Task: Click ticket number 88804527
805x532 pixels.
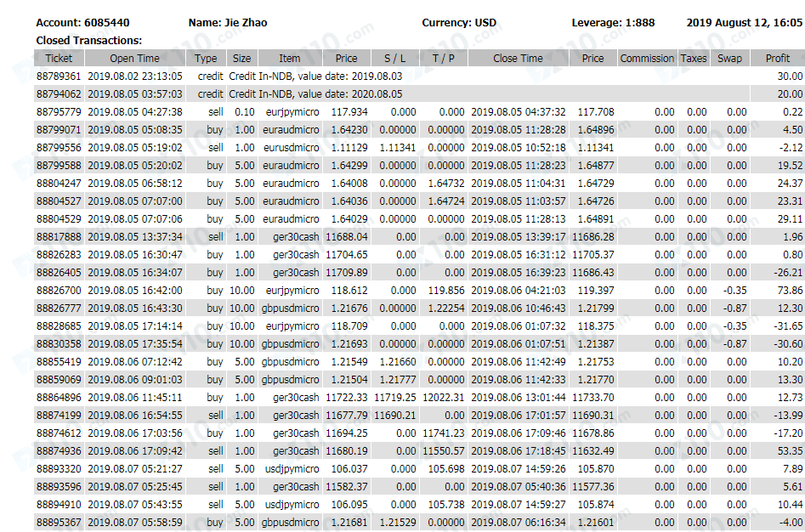Action: click(59, 201)
